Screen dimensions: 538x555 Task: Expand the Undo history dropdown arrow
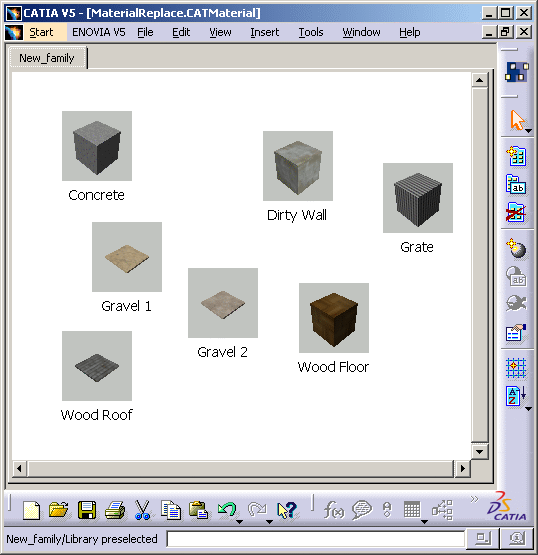point(240,521)
